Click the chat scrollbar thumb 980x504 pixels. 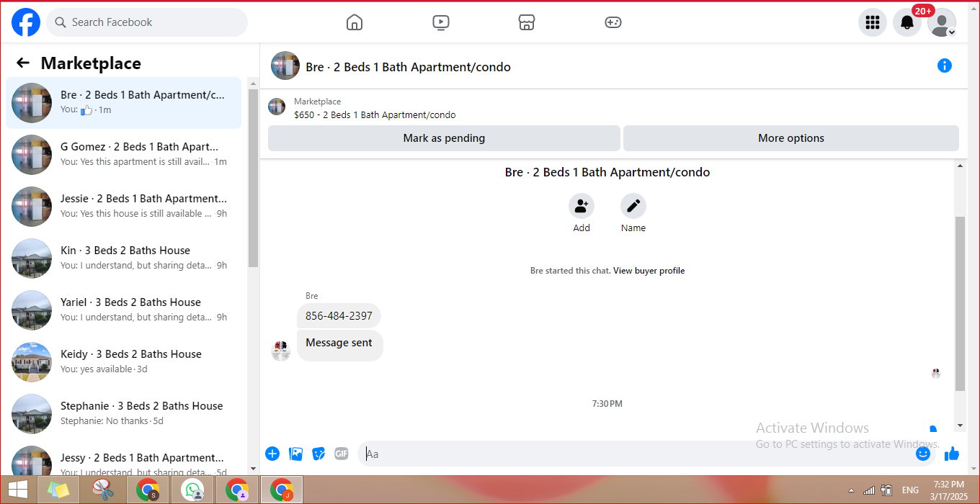[x=960, y=303]
